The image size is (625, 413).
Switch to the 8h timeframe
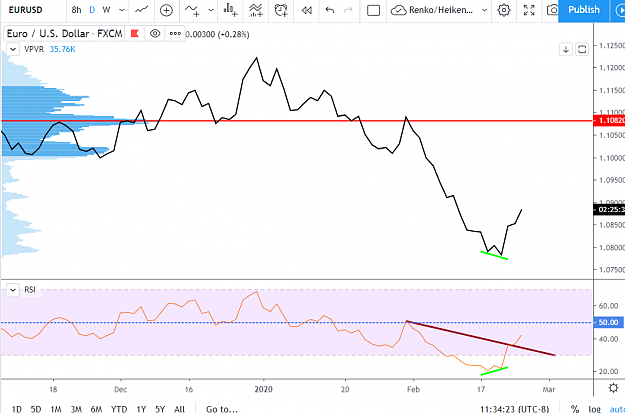point(76,10)
